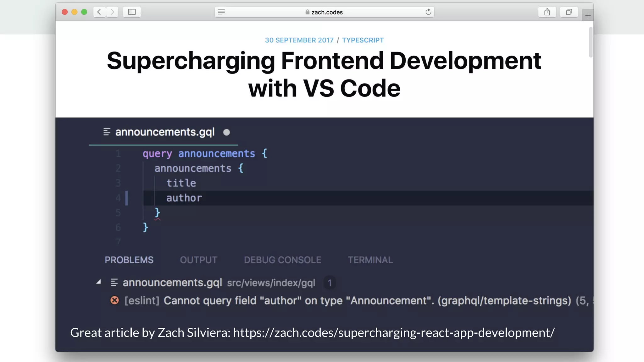The width and height of the screenshot is (644, 362).
Task: Go back with Safari's back arrow
Action: 99,12
